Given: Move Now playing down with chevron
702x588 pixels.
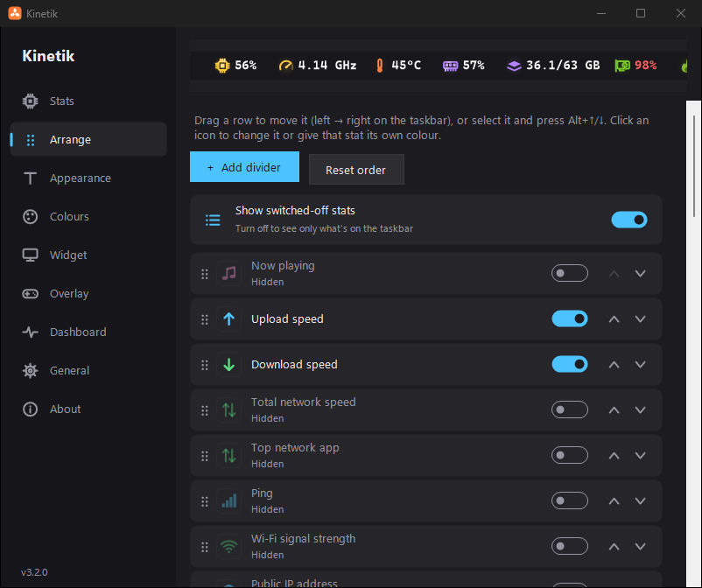Looking at the screenshot, I should 640,273.
